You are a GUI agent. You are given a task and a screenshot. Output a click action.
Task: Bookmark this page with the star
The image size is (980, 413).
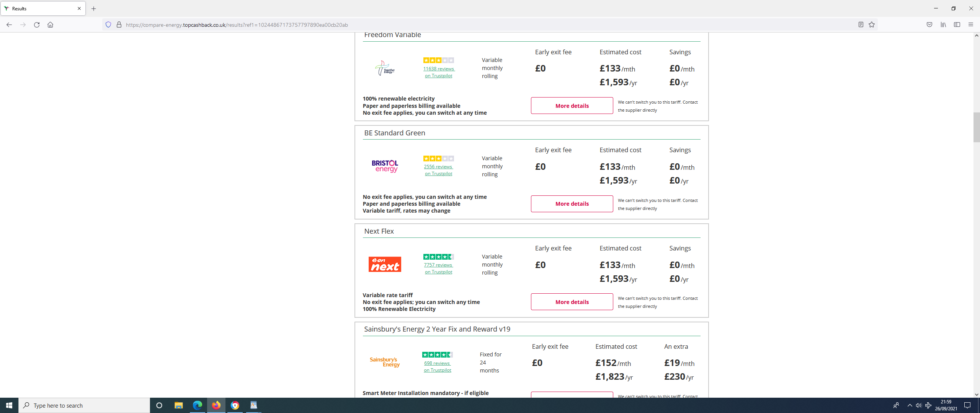tap(872, 24)
